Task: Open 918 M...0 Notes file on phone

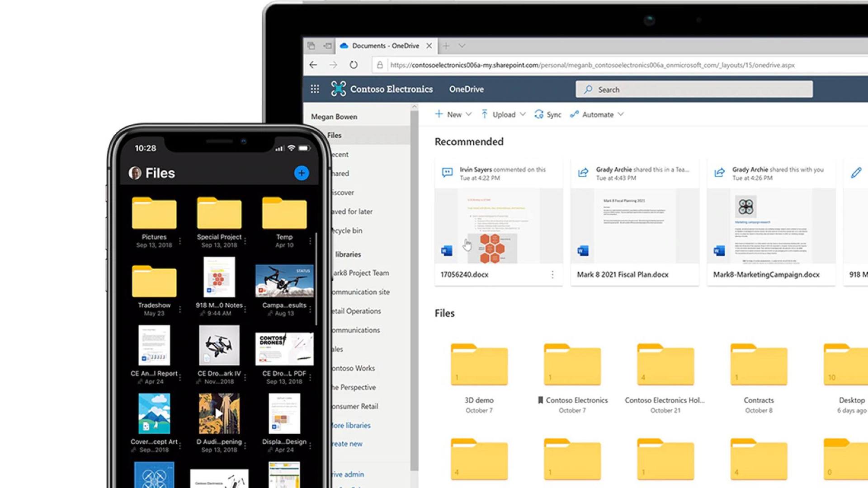Action: [219, 277]
